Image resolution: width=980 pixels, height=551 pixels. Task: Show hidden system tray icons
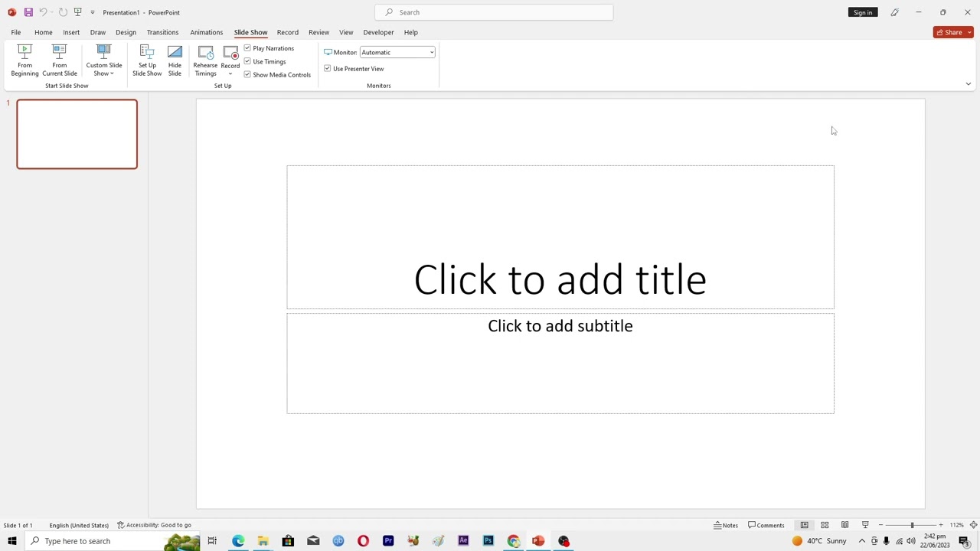coord(861,541)
